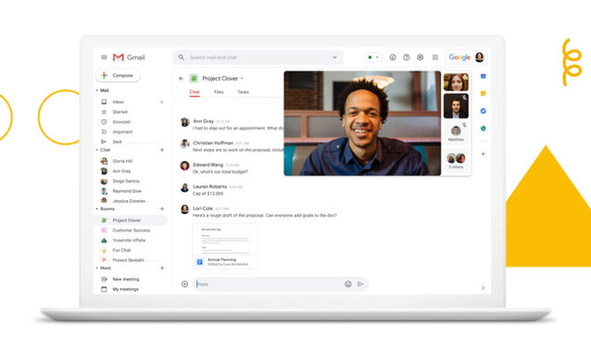Viewport: 591px width, 364px height.
Task: Collapse the Meet section
Action: coord(97,268)
